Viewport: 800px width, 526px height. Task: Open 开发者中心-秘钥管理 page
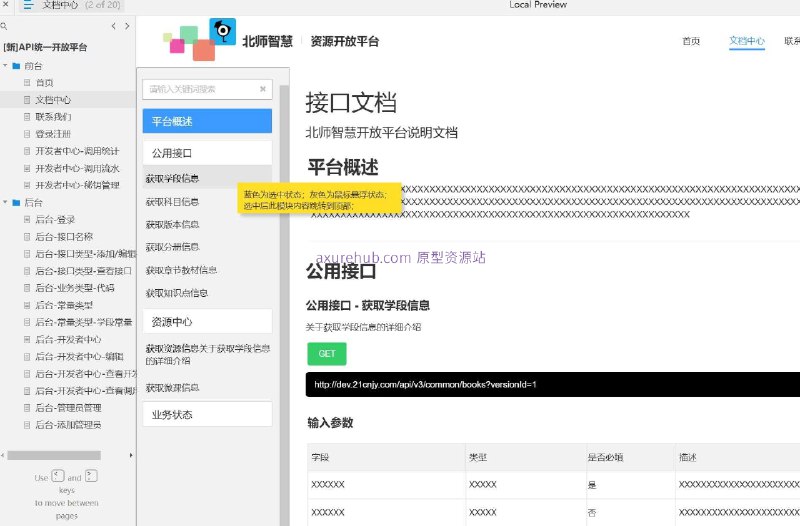pyautogui.click(x=77, y=185)
